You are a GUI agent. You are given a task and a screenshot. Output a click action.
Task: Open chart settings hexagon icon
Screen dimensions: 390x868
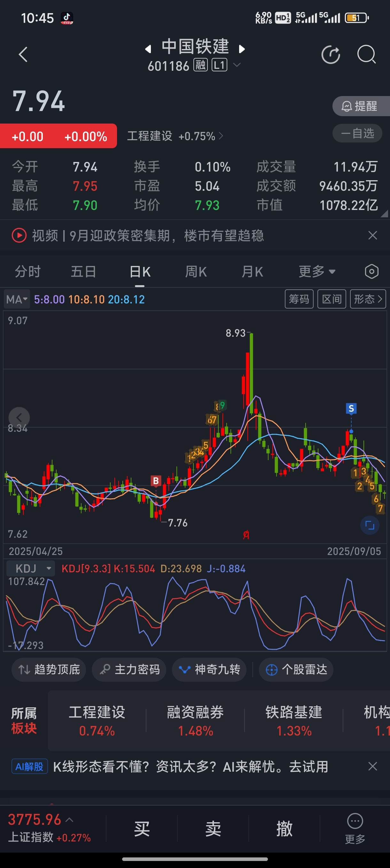click(371, 272)
